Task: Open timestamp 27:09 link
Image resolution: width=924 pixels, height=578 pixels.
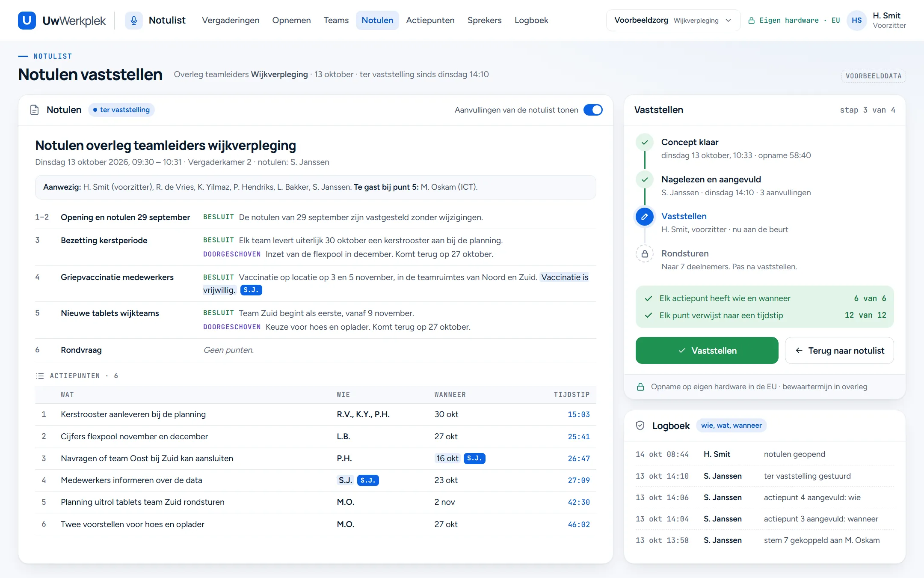Action: [578, 480]
